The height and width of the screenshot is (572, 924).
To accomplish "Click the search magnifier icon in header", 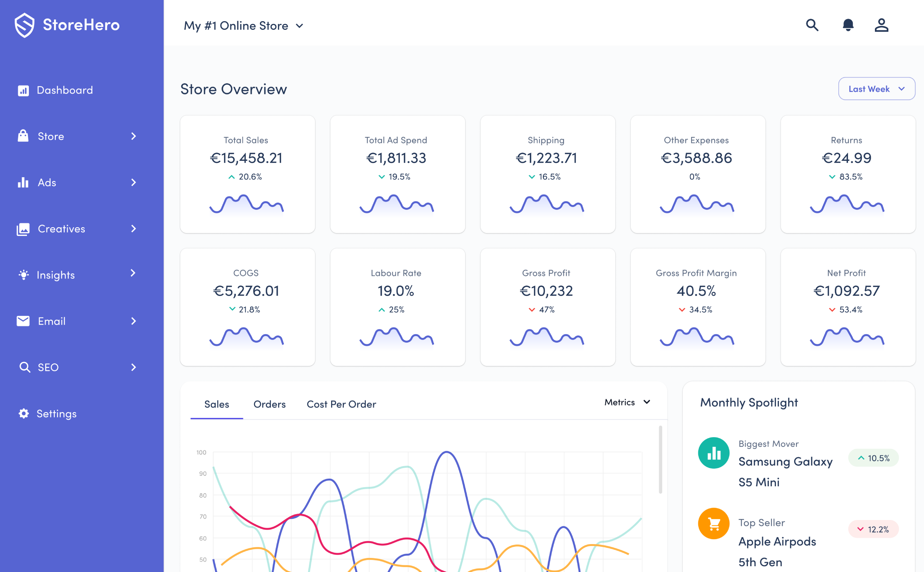I will pos(812,25).
